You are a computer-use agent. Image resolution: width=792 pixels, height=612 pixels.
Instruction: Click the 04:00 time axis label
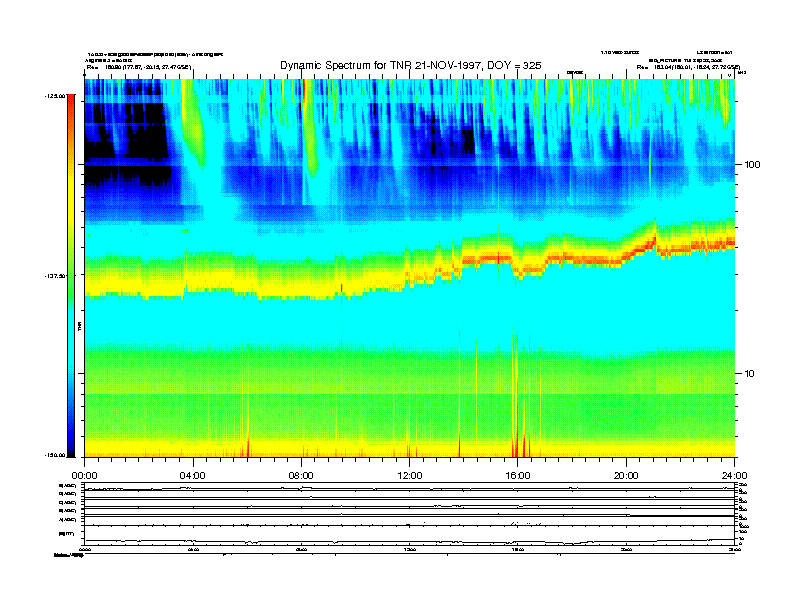coord(193,476)
